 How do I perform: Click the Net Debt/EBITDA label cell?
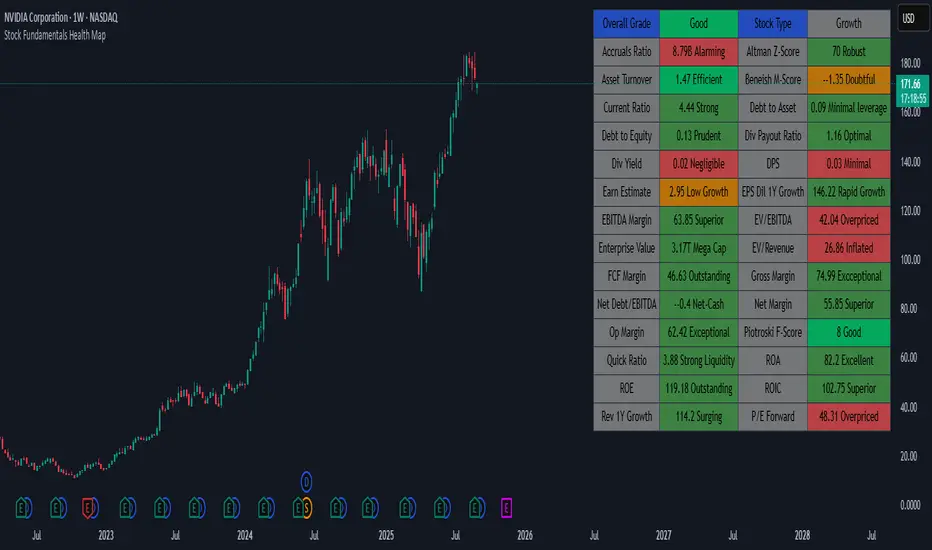pyautogui.click(x=626, y=304)
